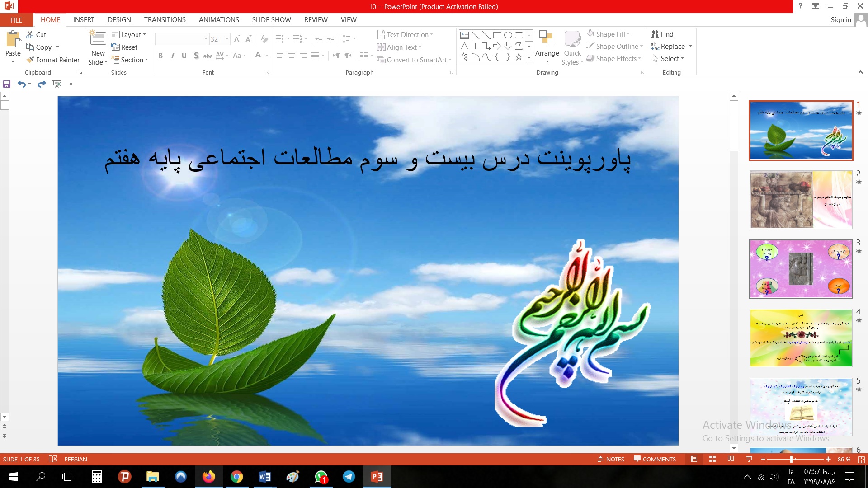The width and height of the screenshot is (868, 488).
Task: Open the font size dropdown
Action: 227,39
